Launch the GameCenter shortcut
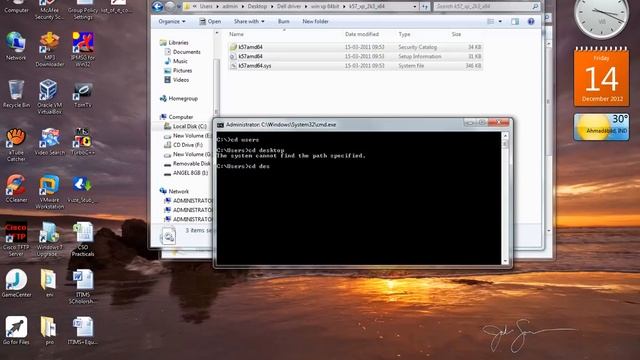 point(16,283)
